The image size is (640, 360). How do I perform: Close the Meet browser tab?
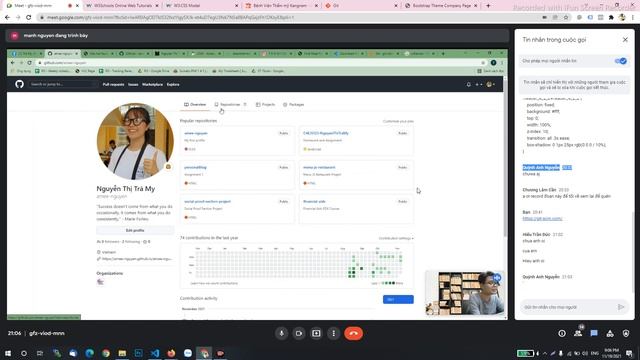[x=77, y=6]
